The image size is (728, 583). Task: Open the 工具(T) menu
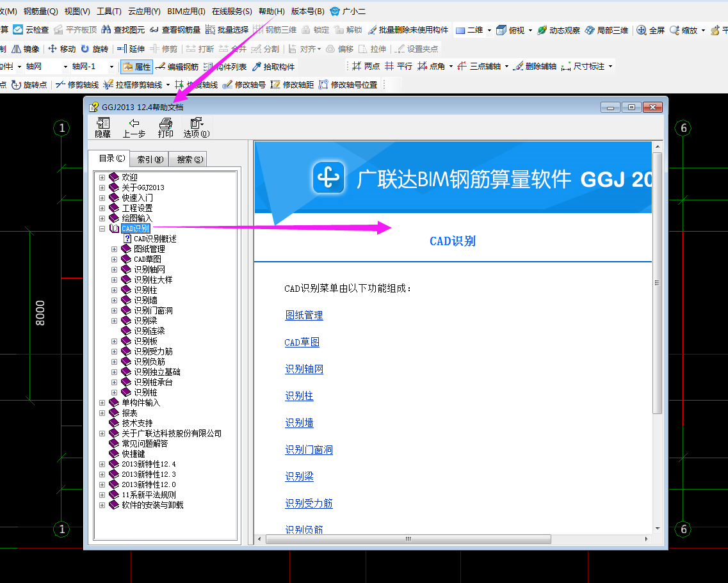point(109,11)
